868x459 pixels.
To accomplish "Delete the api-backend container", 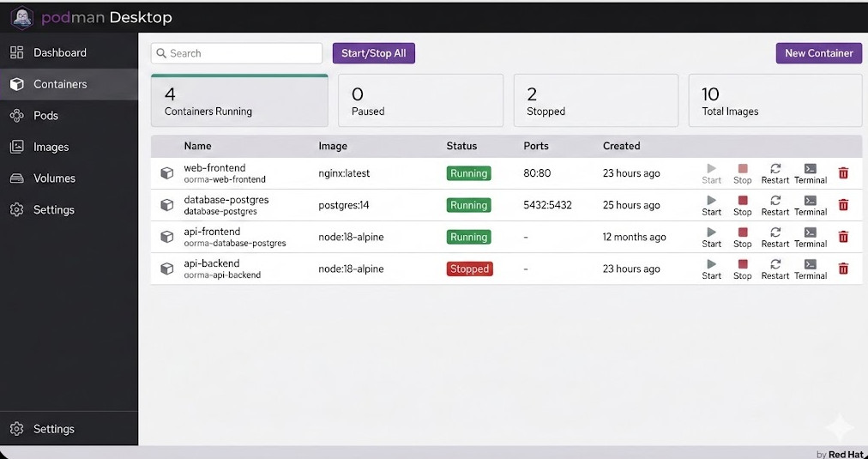I will pos(843,269).
